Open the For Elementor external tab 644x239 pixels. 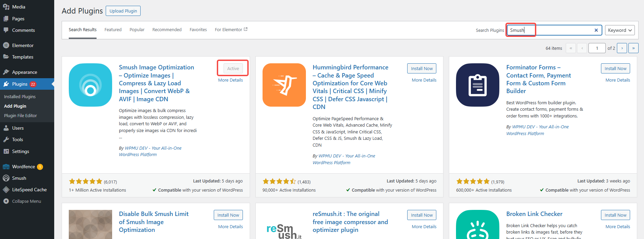click(x=231, y=30)
